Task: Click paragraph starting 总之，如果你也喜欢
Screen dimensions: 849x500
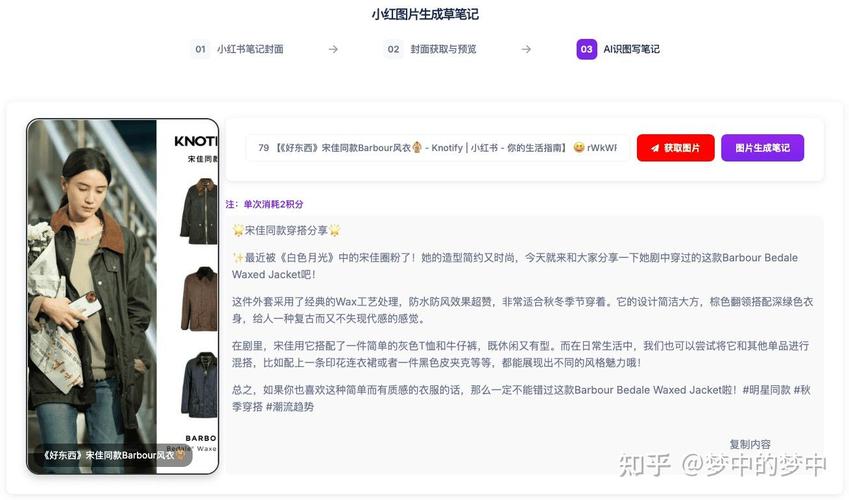Action: (x=521, y=398)
